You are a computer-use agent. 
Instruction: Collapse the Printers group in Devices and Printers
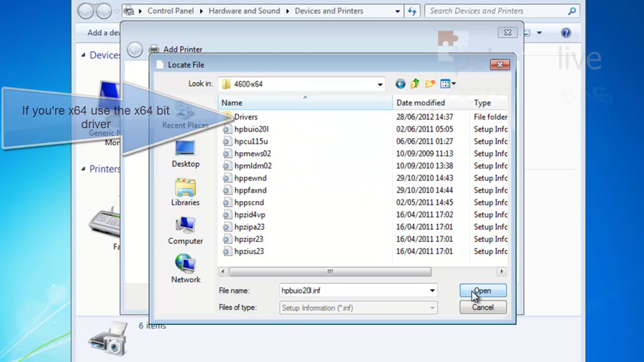(x=84, y=169)
